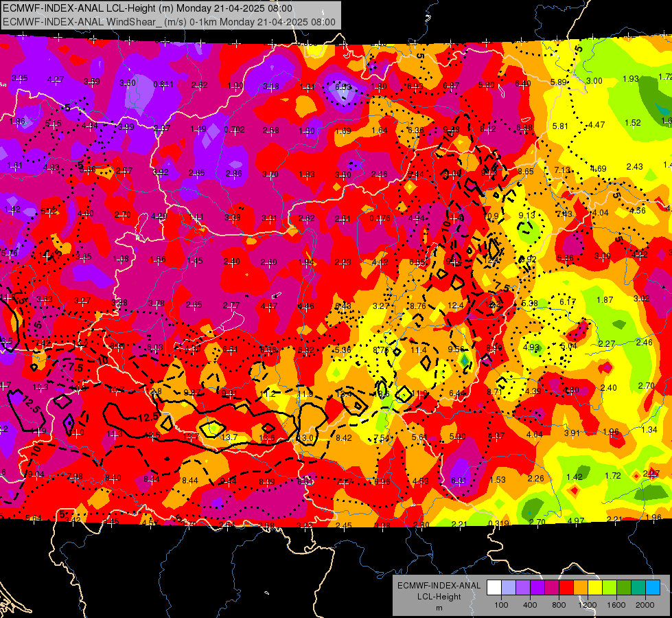Click the wind shear value 4.93

coord(531,347)
